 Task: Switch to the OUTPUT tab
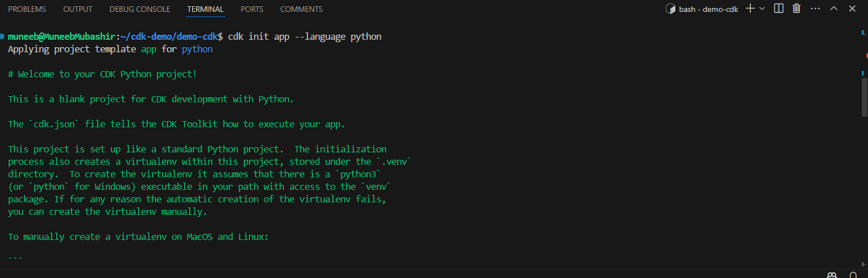(78, 9)
